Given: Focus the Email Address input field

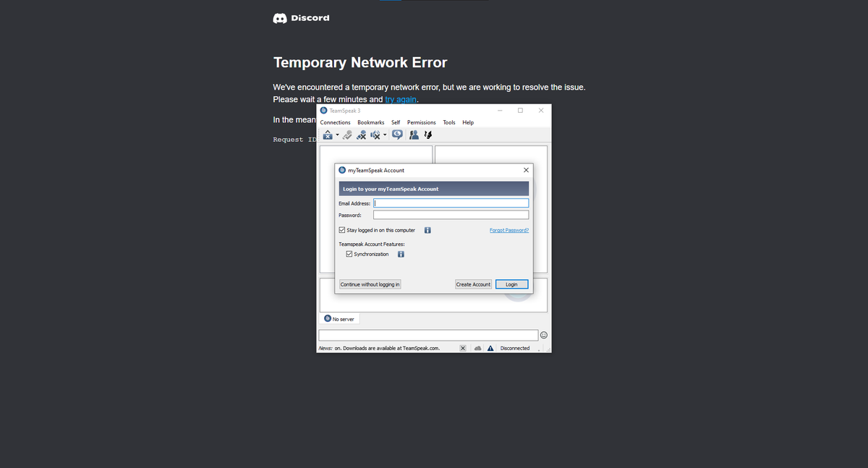Looking at the screenshot, I should (451, 203).
